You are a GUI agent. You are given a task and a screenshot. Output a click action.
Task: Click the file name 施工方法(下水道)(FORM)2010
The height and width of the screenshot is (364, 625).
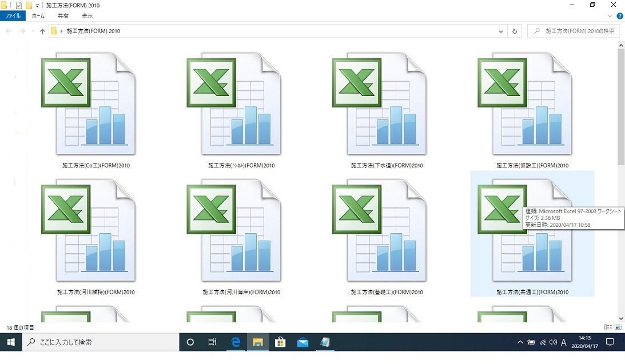tap(387, 165)
